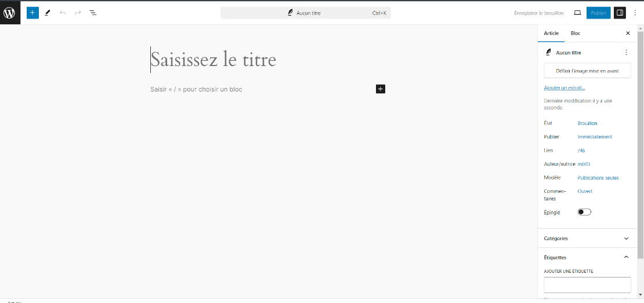
Task: Select the pencil Tools icon
Action: tap(48, 13)
